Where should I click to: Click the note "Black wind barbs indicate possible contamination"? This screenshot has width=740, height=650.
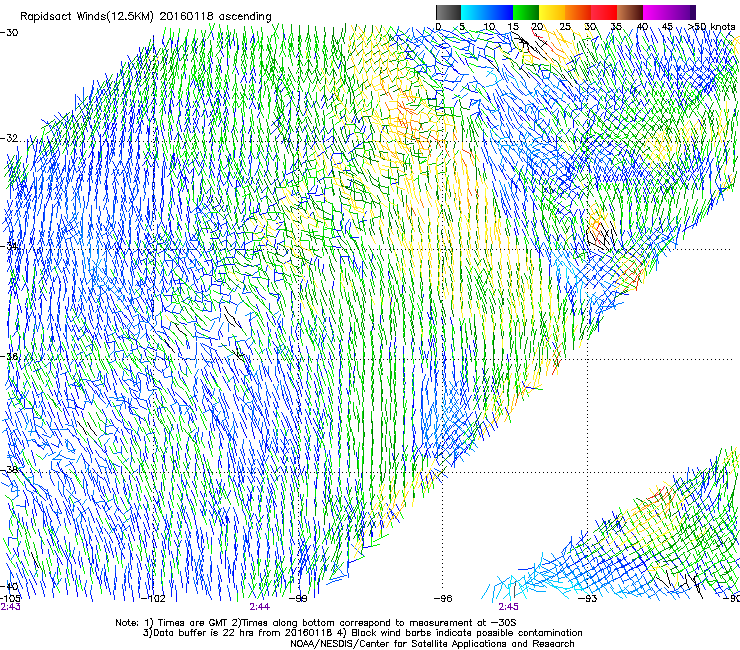click(x=467, y=633)
